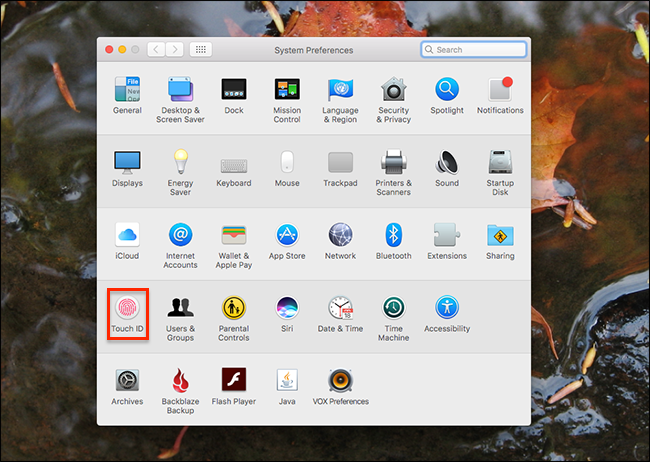
Task: Click the Show All grid button
Action: [201, 50]
